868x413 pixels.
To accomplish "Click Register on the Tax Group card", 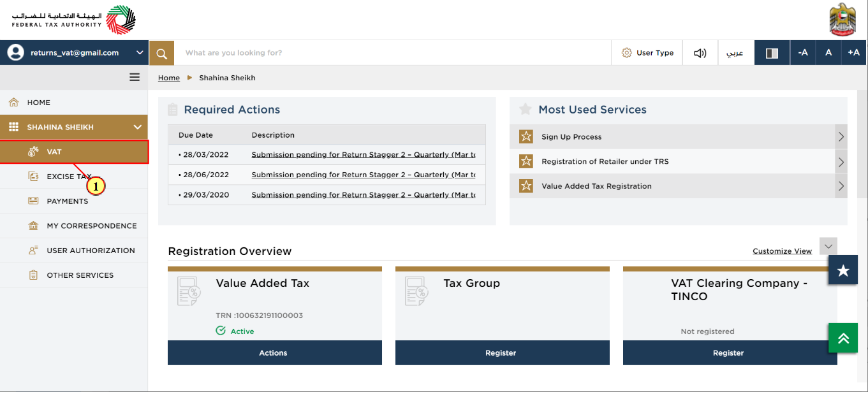I will click(x=503, y=352).
